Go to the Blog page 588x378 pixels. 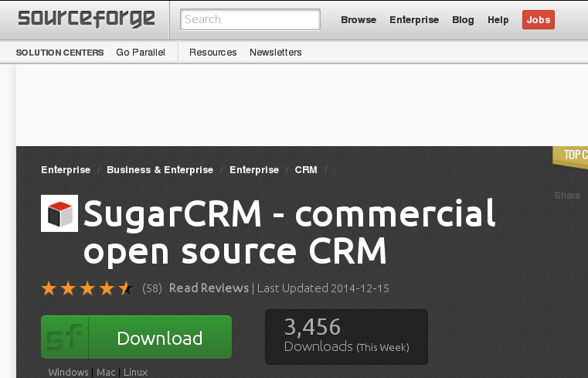(x=463, y=20)
